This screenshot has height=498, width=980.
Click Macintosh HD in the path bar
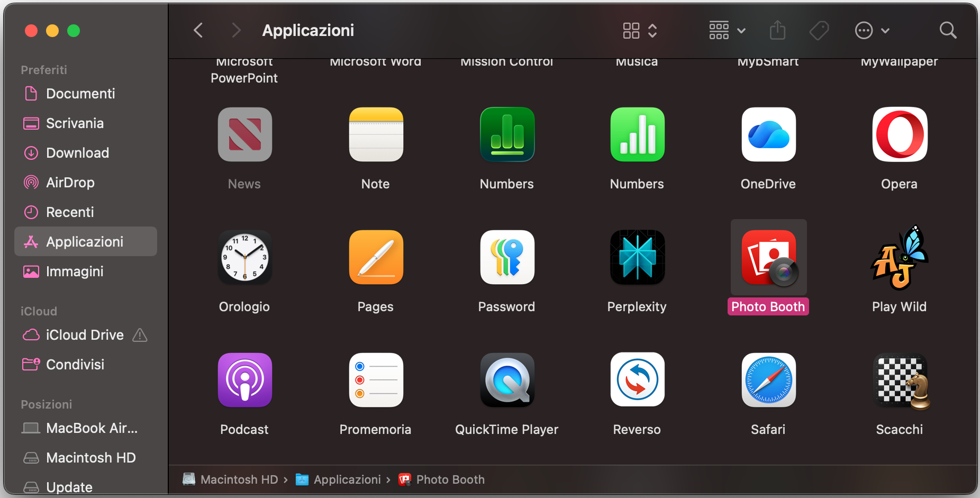click(x=230, y=479)
